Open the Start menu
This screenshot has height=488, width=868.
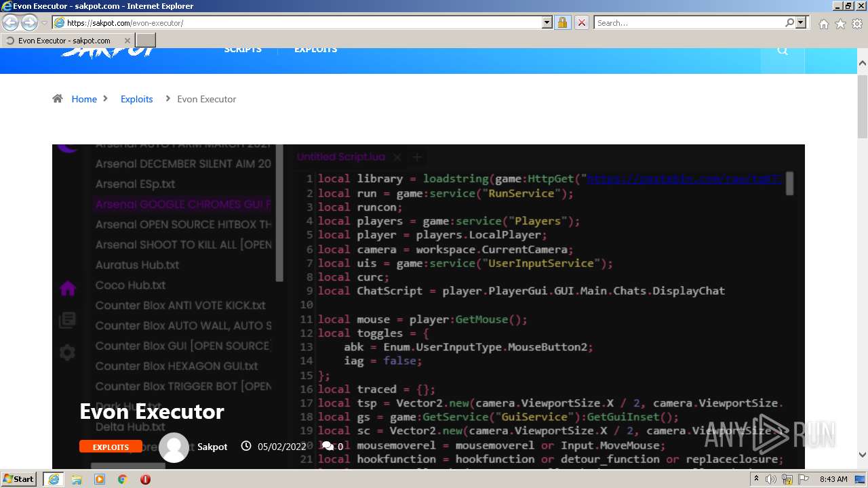[x=19, y=479]
